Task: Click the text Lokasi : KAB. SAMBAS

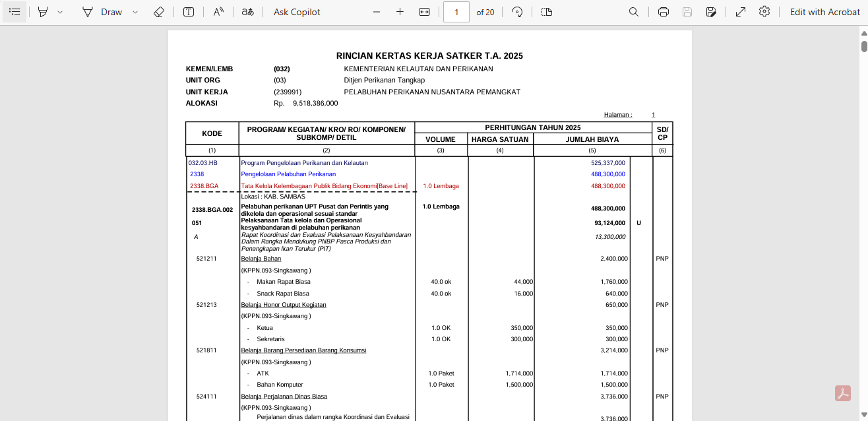Action: [x=273, y=197]
